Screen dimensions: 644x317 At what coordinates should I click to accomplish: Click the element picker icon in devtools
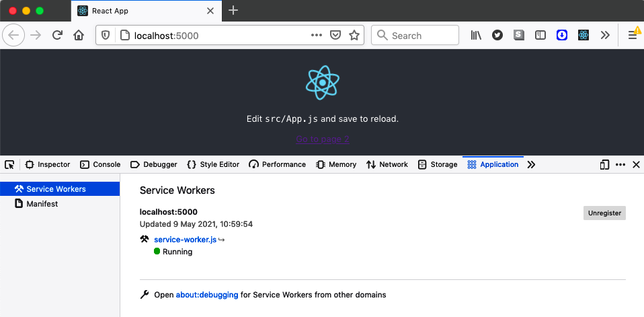pyautogui.click(x=9, y=165)
